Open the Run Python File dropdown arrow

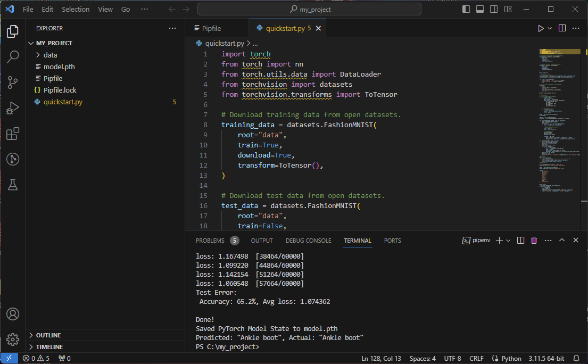pos(550,29)
